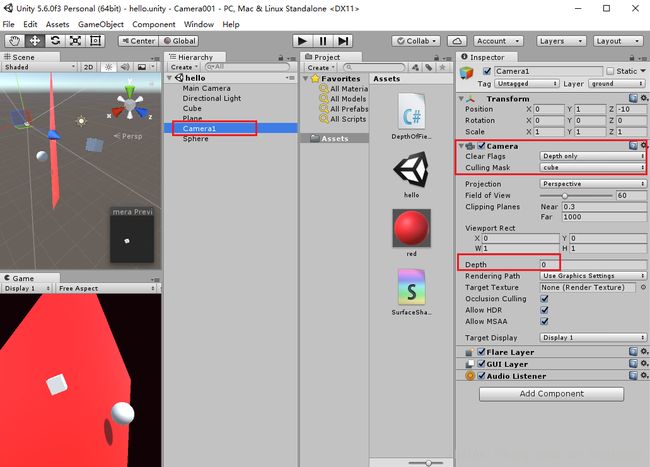
Task: Open the Tag Untagged dropdown
Action: pos(527,84)
